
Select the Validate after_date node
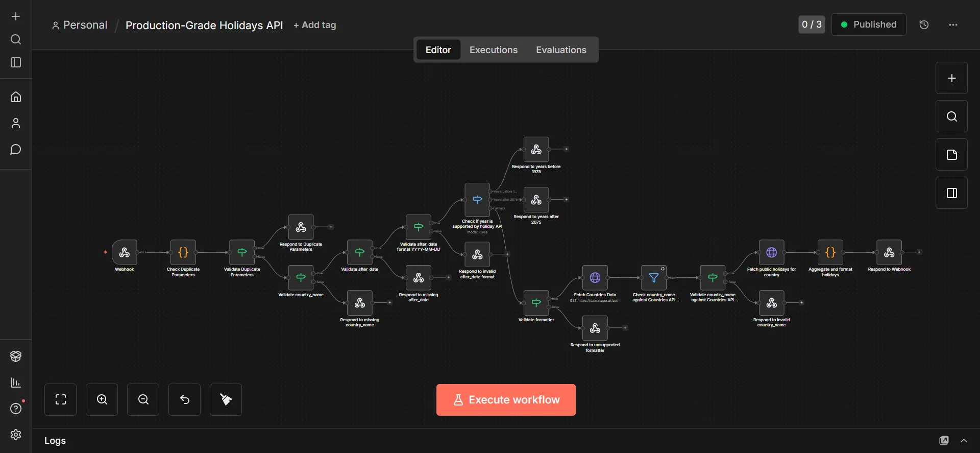[x=360, y=252]
